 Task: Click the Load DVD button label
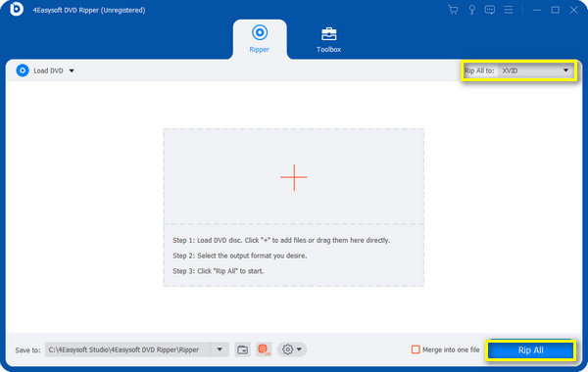tap(48, 70)
